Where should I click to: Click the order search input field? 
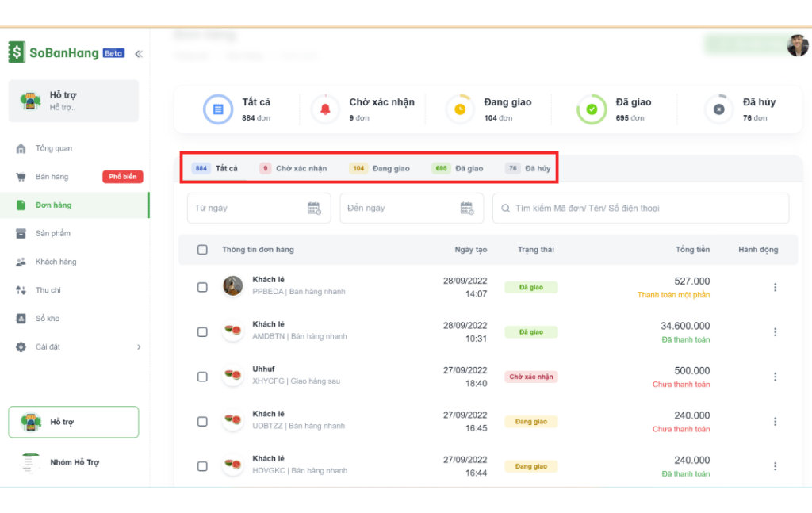[641, 209]
